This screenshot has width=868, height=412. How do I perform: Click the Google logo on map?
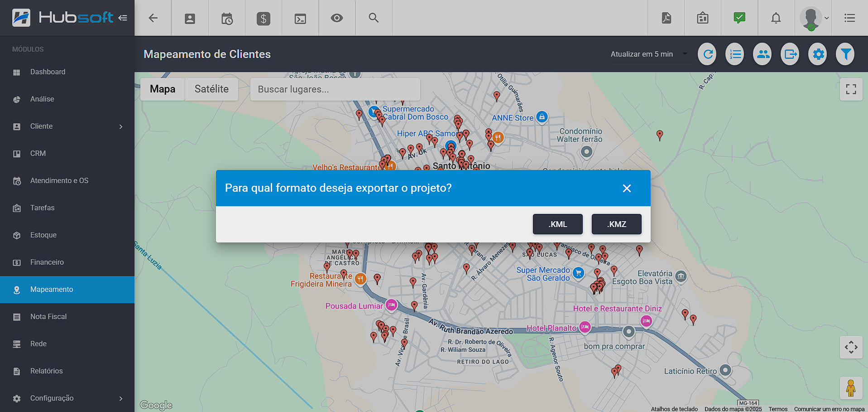[156, 405]
